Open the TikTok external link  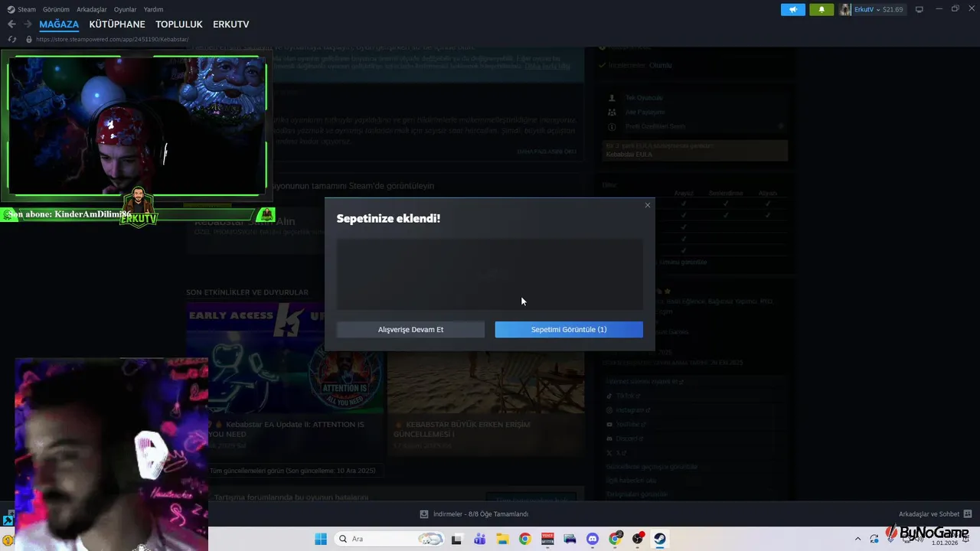click(629, 396)
